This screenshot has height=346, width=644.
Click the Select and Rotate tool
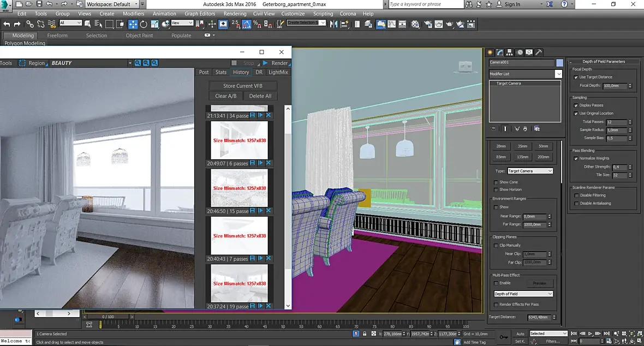[144, 24]
